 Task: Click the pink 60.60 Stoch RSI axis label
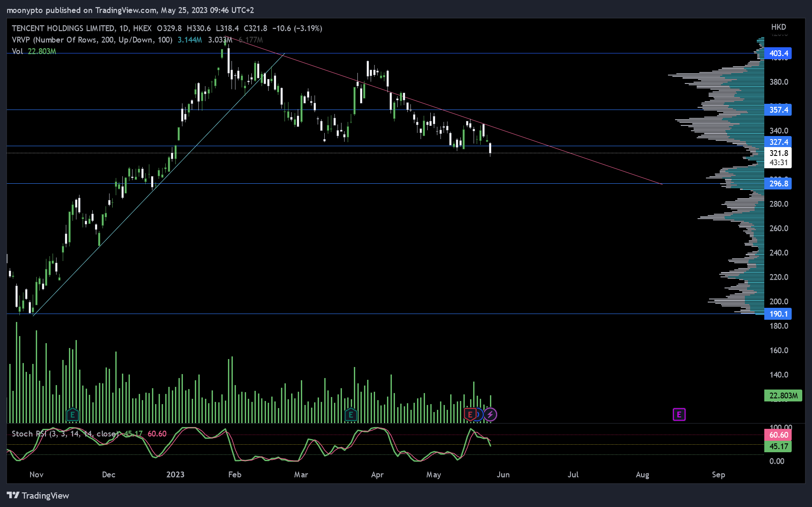778,435
